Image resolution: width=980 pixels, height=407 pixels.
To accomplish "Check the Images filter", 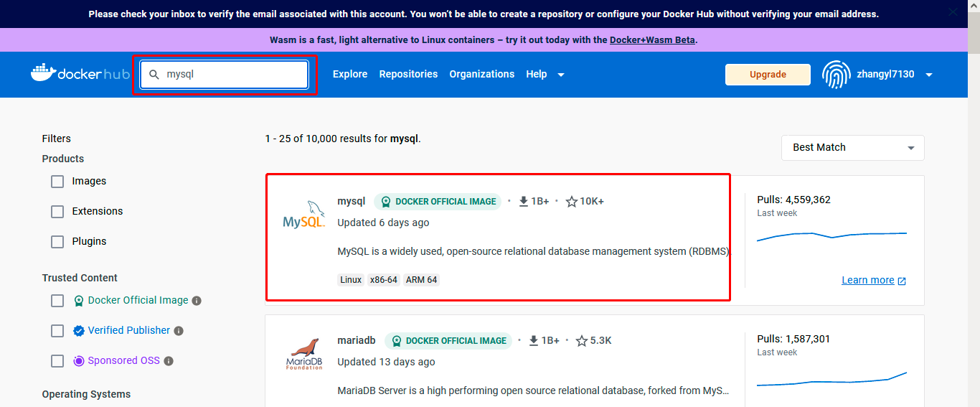I will [57, 182].
